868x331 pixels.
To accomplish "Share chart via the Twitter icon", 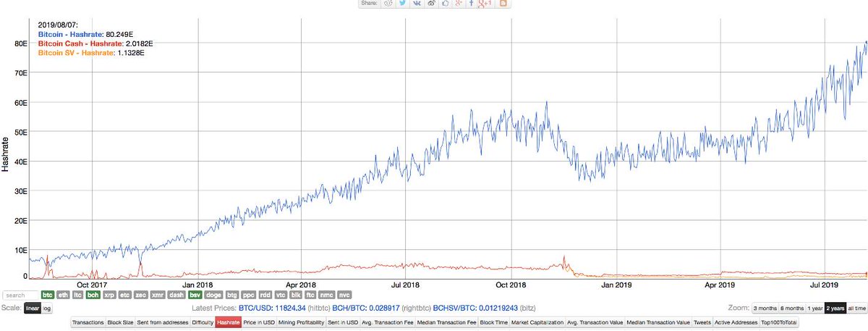I will click(x=403, y=3).
